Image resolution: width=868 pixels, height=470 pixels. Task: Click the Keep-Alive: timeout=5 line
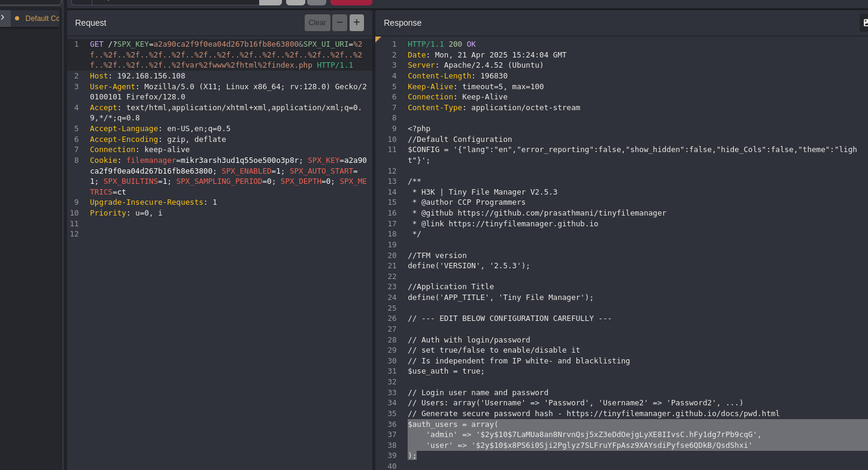tap(476, 86)
